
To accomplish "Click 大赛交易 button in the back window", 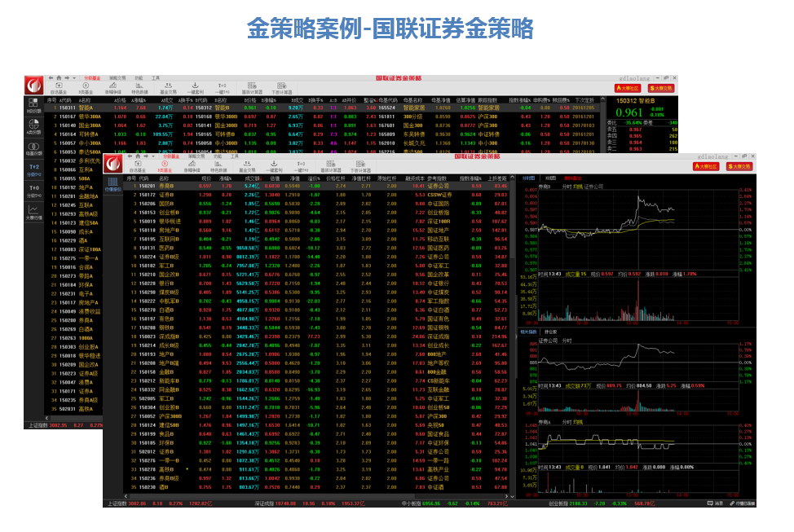I will tap(661, 88).
